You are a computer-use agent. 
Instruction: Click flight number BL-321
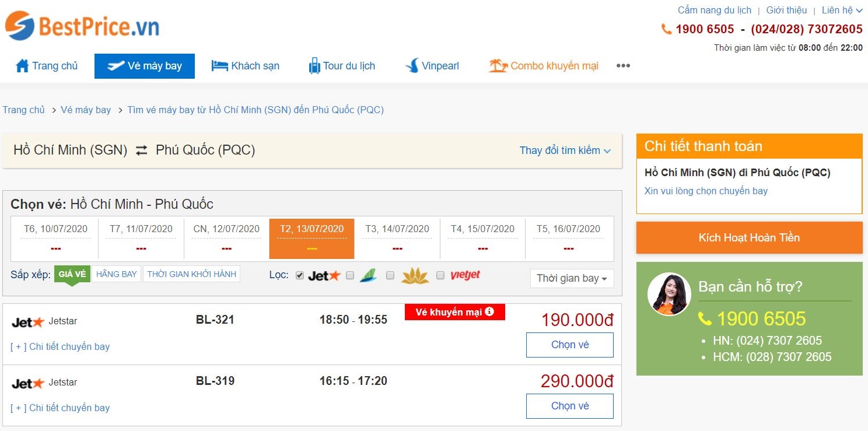[215, 320]
